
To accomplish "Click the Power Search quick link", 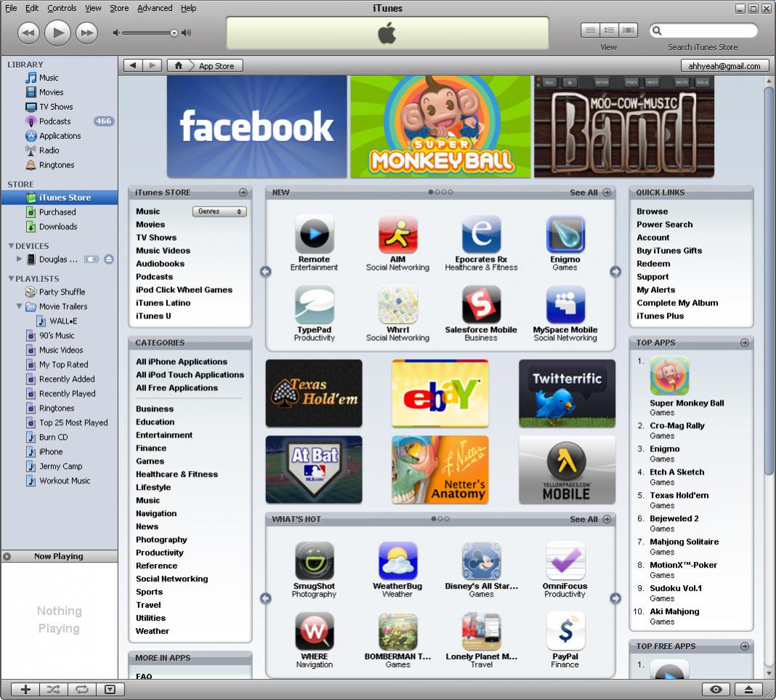I will 664,225.
